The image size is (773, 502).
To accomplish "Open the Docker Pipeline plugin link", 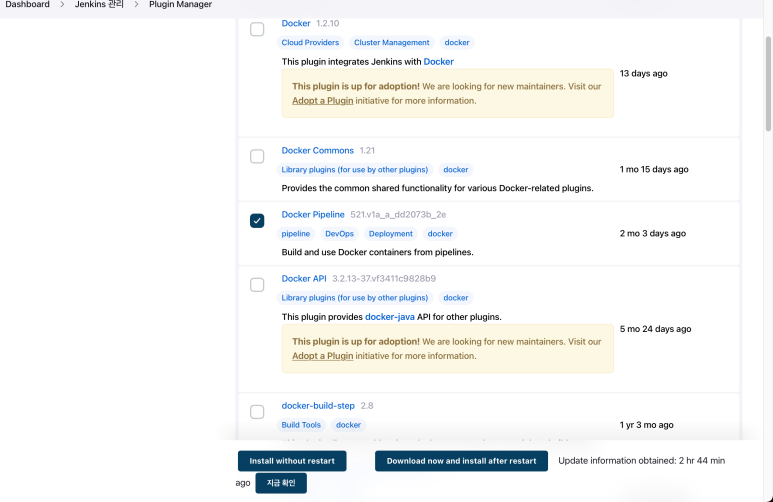I will [313, 215].
